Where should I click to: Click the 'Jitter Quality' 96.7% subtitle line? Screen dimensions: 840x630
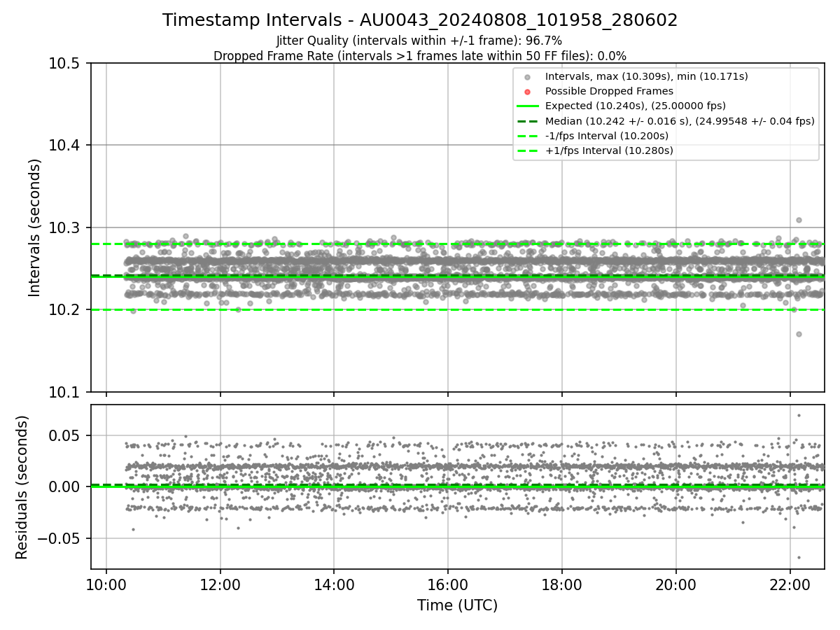419,41
